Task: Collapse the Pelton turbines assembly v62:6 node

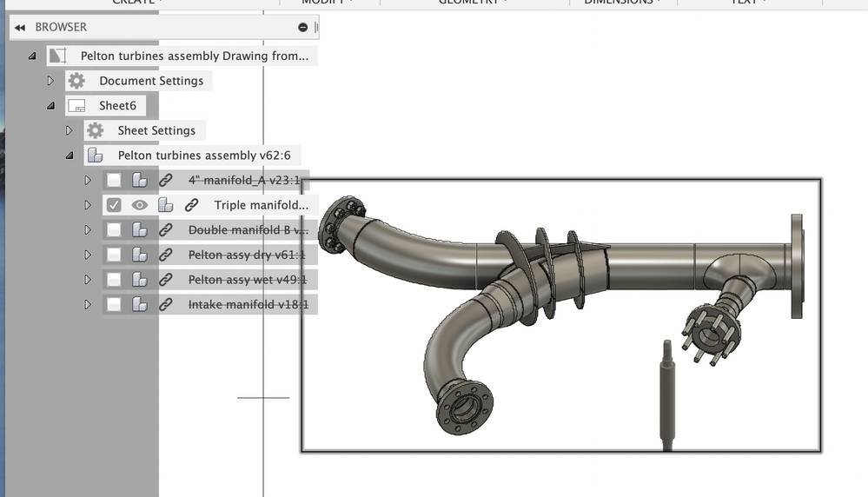Action: point(70,156)
